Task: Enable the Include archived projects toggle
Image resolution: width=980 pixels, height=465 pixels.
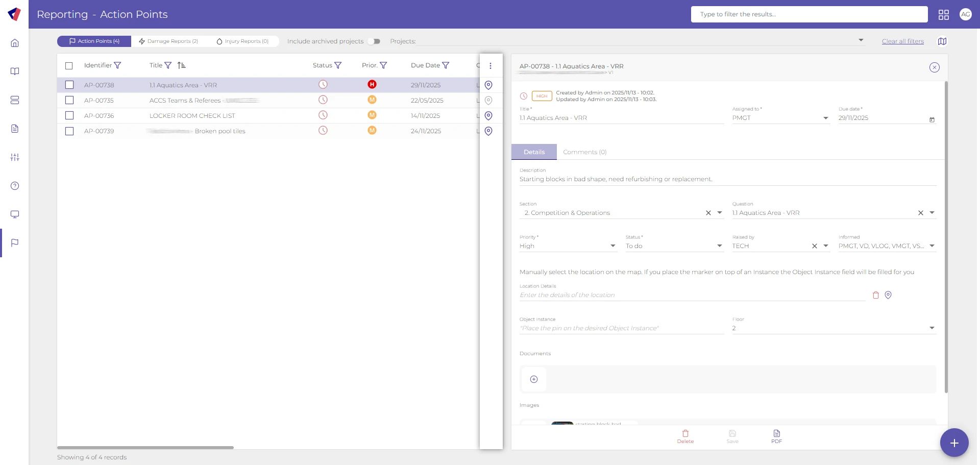Action: pyautogui.click(x=374, y=41)
